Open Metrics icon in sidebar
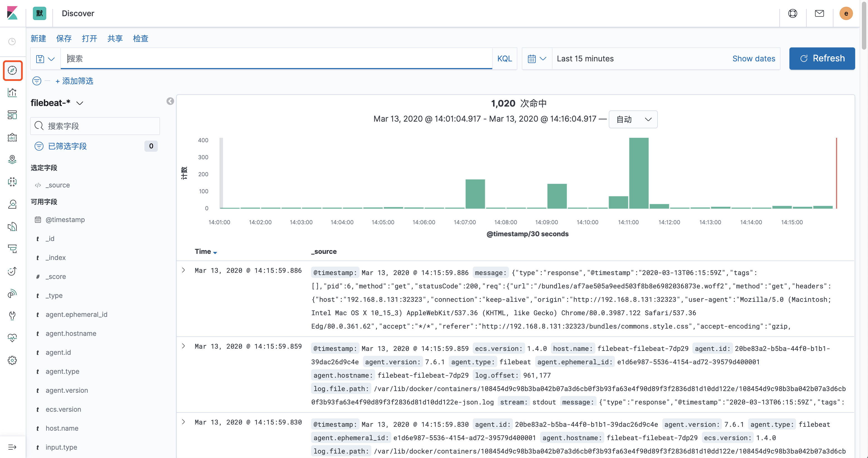 coord(13,204)
